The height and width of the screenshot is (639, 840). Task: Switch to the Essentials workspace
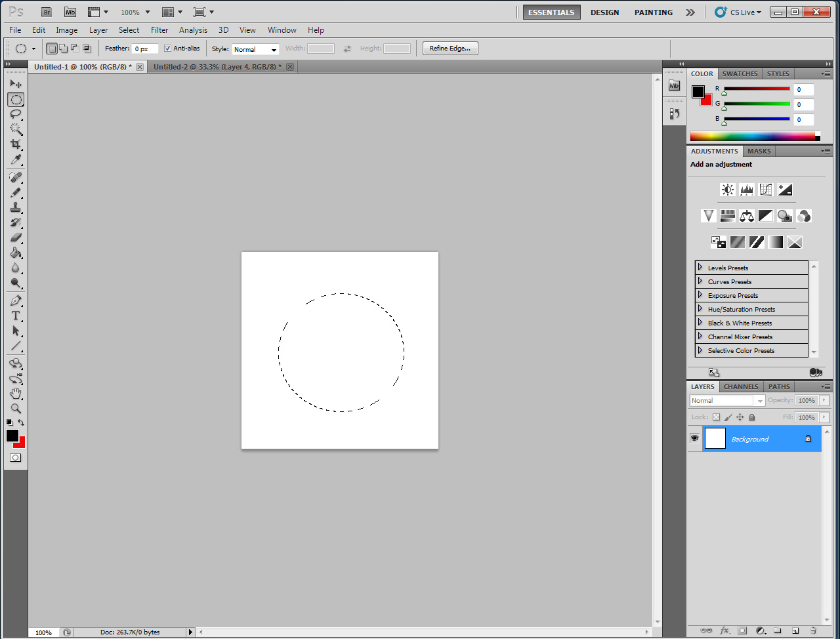point(551,12)
